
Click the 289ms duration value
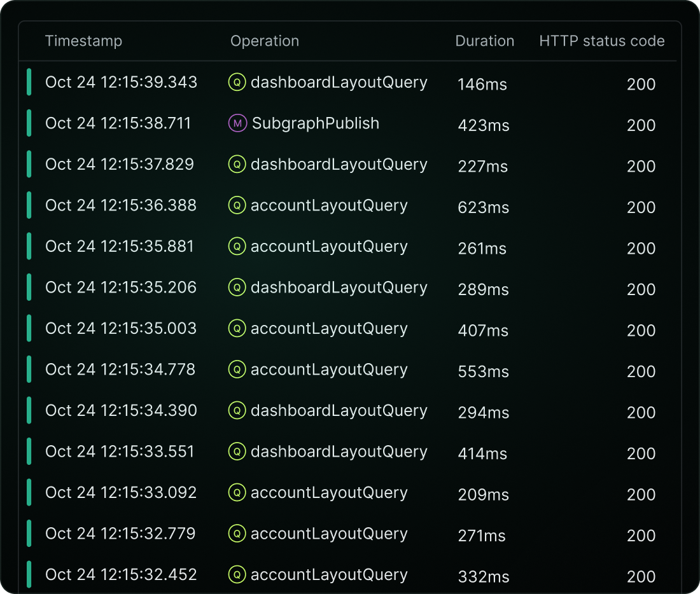click(484, 289)
